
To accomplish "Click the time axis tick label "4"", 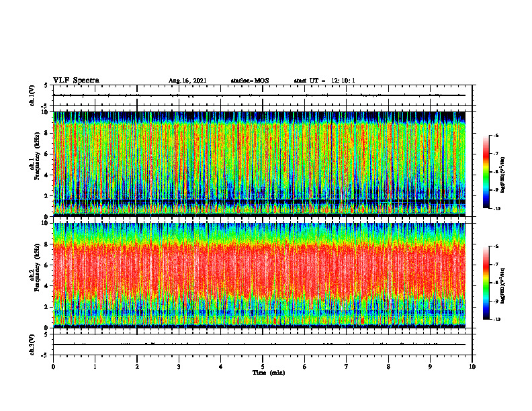I will point(221,367).
